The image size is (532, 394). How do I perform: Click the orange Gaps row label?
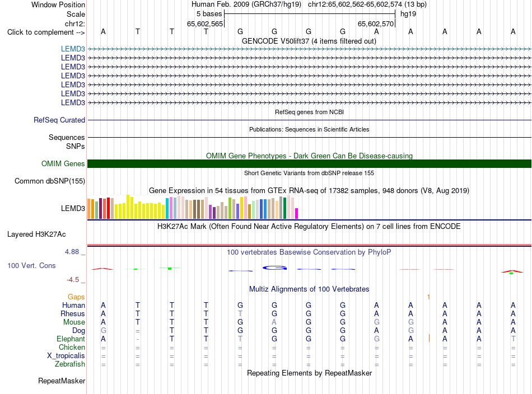coord(76,297)
